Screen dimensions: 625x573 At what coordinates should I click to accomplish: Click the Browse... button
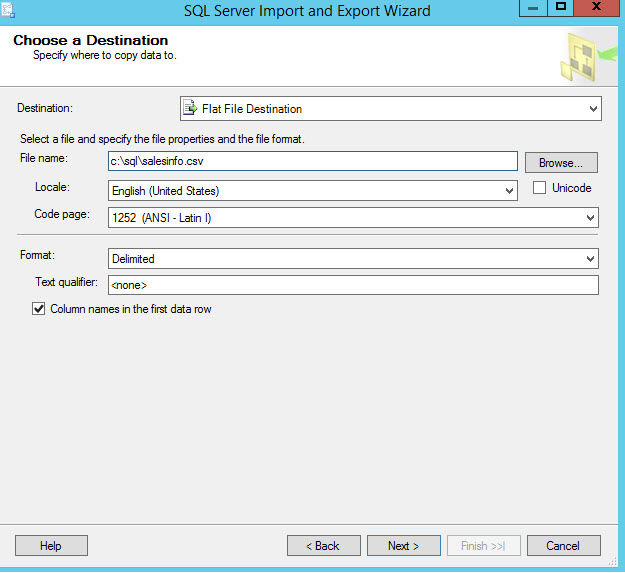click(561, 163)
